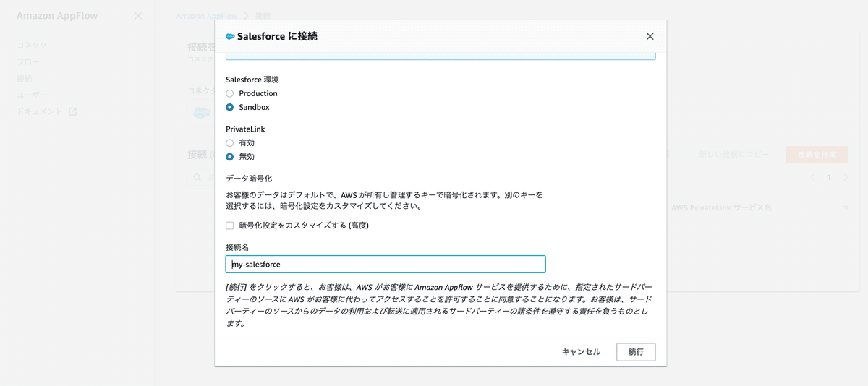The width and height of the screenshot is (868, 386).
Task: Click the external link icon beside ドキュメント
Action: click(x=72, y=111)
